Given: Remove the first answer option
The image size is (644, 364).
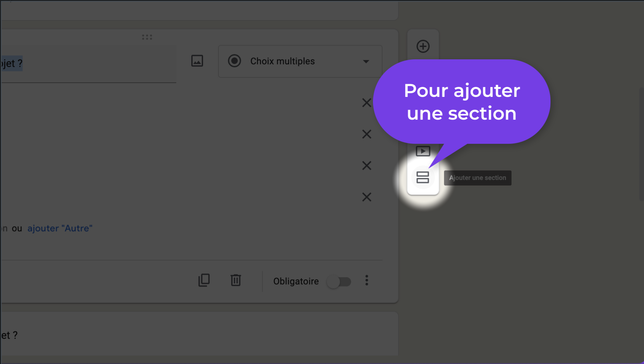Looking at the screenshot, I should 367,103.
